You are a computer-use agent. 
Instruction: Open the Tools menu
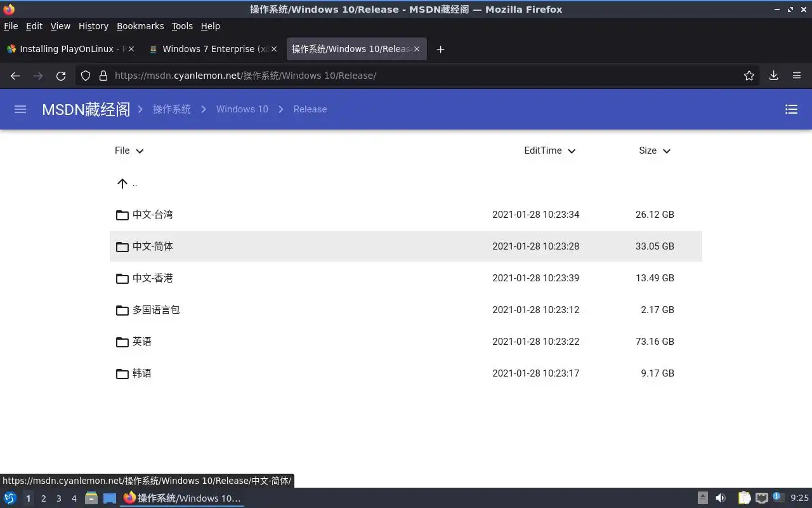click(x=182, y=26)
